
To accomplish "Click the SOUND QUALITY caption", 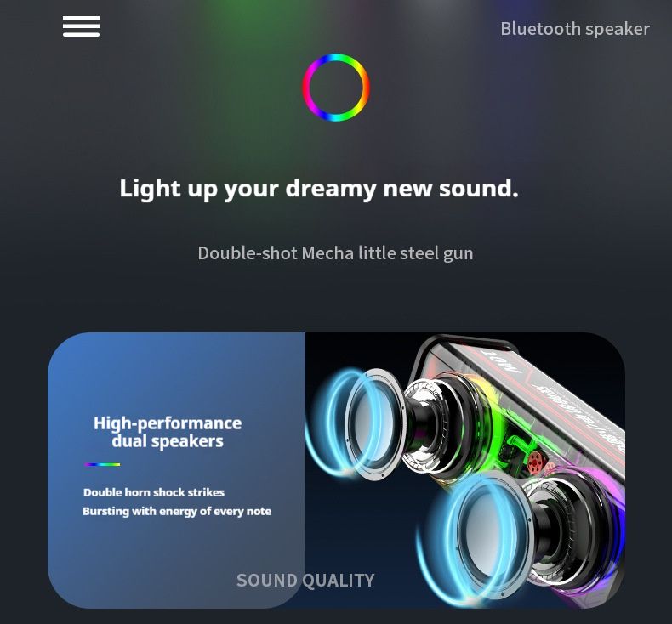I will [305, 581].
